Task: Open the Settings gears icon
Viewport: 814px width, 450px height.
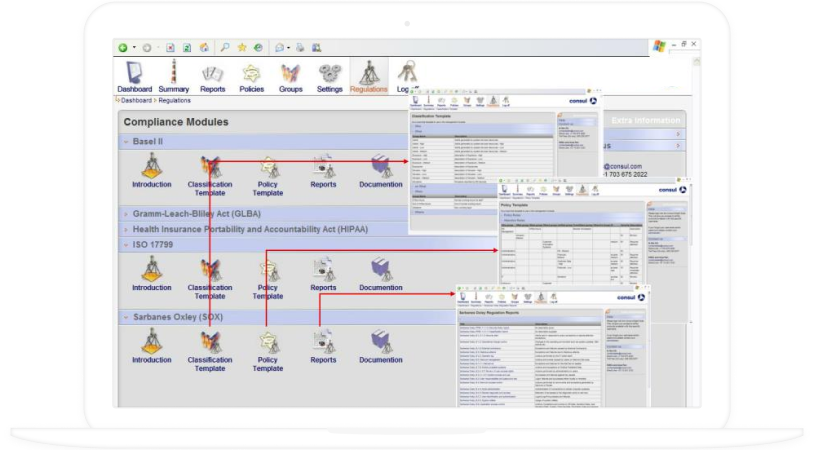Action: (329, 75)
